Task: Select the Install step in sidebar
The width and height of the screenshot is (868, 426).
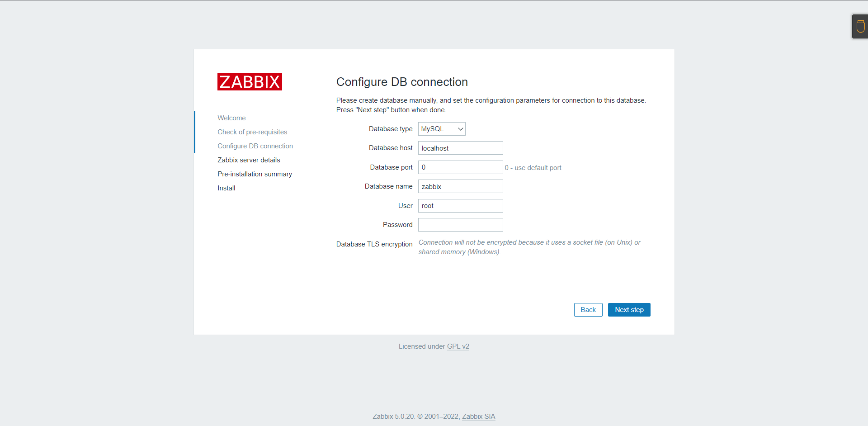Action: (x=226, y=188)
